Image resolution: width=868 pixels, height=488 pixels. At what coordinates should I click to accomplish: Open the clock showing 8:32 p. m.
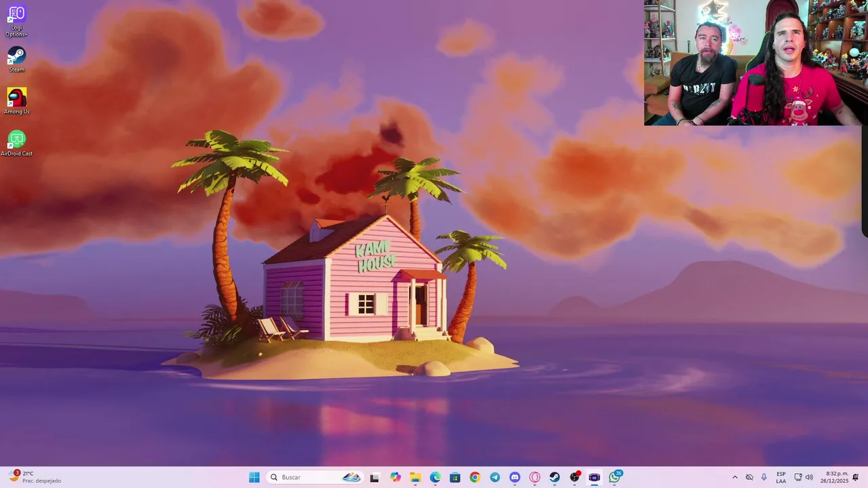point(834,477)
